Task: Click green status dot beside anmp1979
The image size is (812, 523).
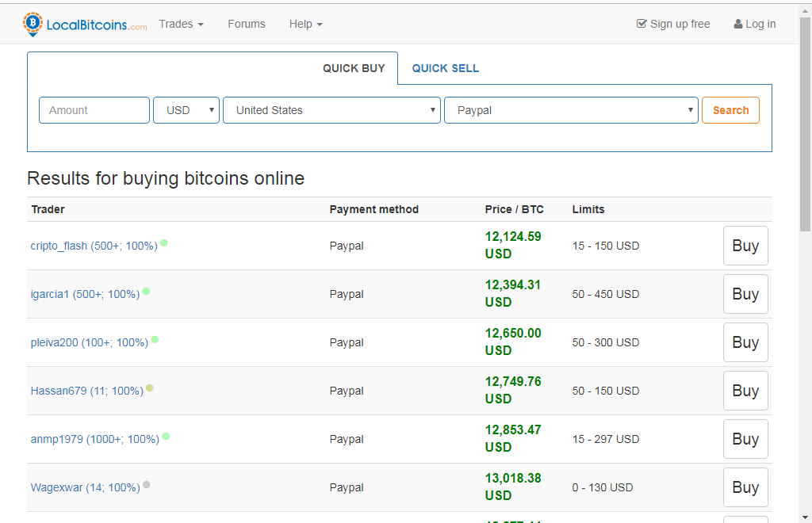Action: pos(166,437)
